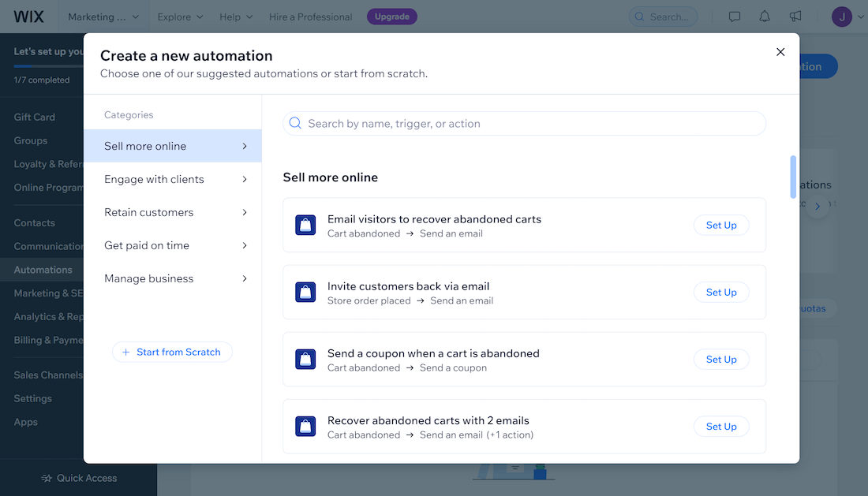868x496 pixels.
Task: Set Up Recover abandoned carts with 2 emails
Action: coord(721,427)
